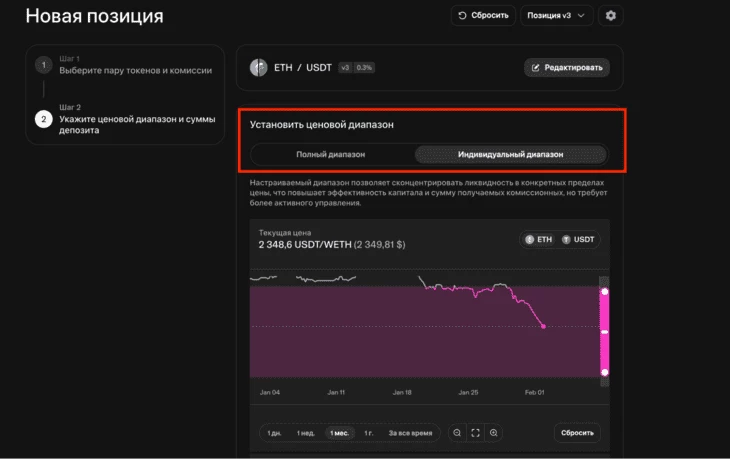
Task: Click the zoom in magnifier icon
Action: [493, 433]
